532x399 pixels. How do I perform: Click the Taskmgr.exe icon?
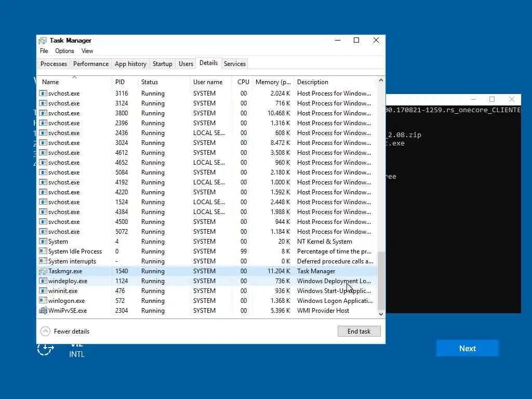43,271
